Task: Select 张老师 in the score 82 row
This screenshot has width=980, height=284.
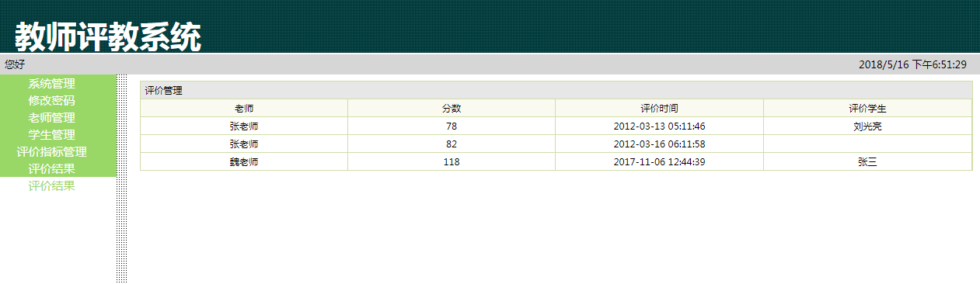Action: click(x=244, y=144)
